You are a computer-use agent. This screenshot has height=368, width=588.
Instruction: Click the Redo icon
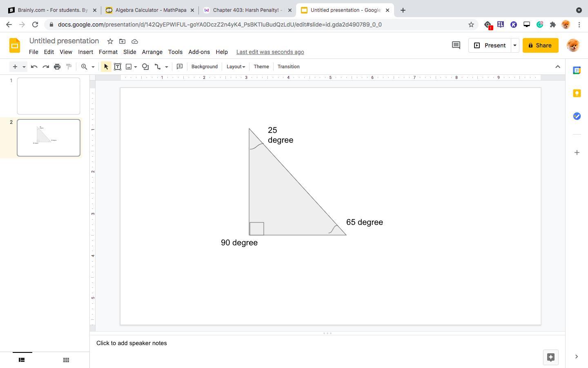(x=46, y=67)
